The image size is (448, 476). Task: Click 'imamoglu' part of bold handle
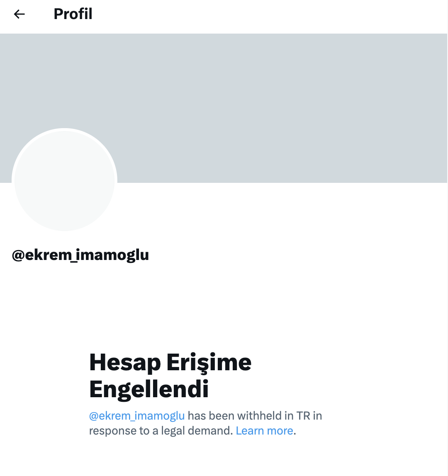[x=112, y=255]
